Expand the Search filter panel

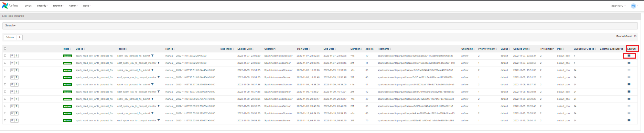pos(10,25)
